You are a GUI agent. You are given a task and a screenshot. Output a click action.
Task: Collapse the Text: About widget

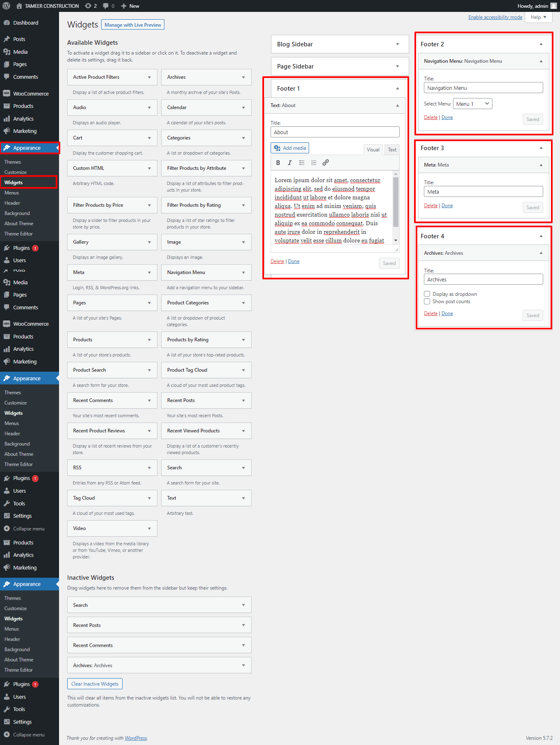coord(397,105)
